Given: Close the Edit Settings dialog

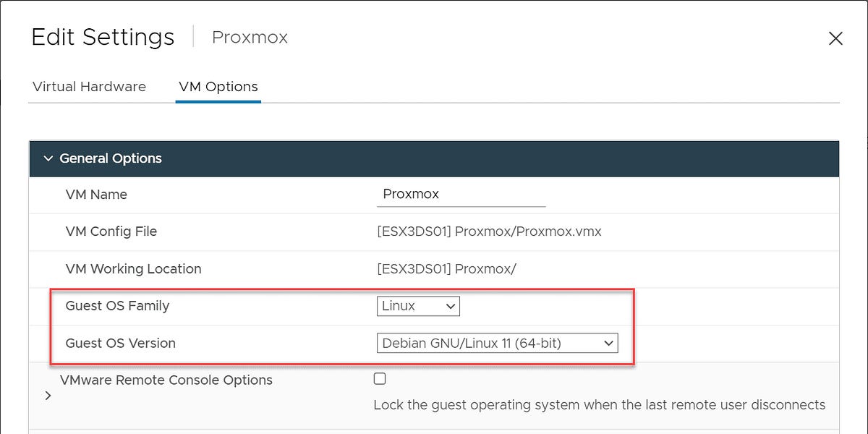Looking at the screenshot, I should (835, 38).
